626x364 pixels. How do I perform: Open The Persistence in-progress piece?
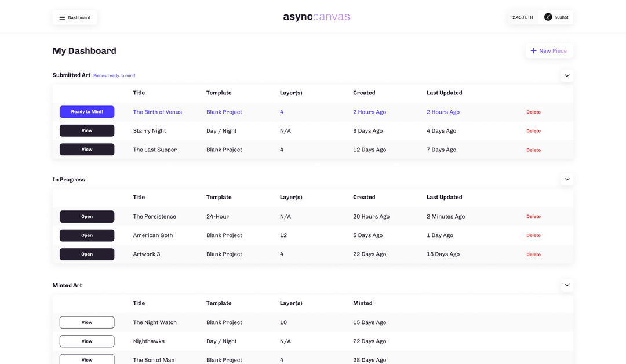tap(87, 216)
